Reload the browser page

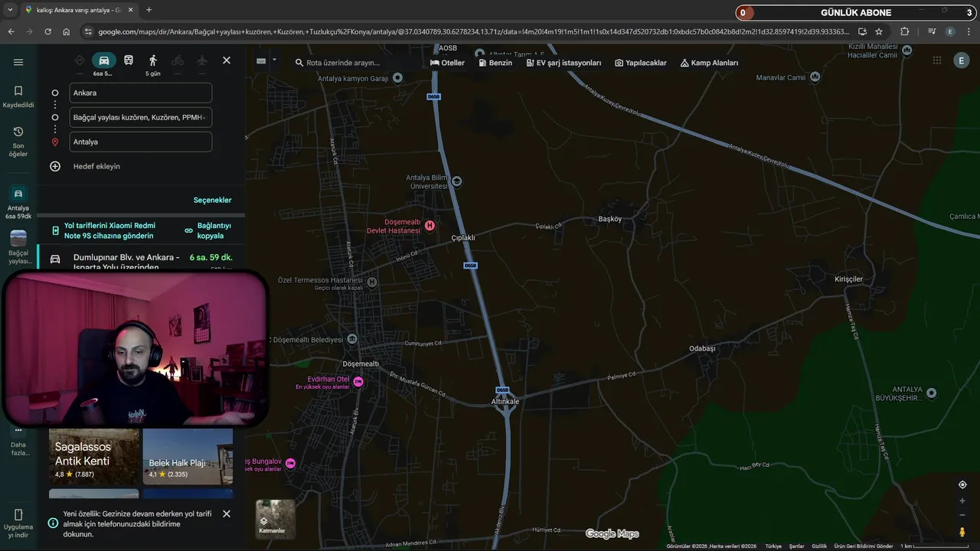click(47, 31)
